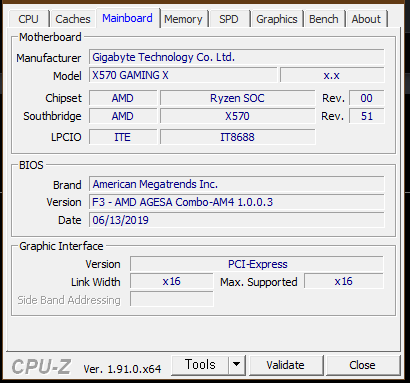This screenshot has width=410, height=383.
Task: Expand the Tools dropdown arrow
Action: pyautogui.click(x=237, y=365)
